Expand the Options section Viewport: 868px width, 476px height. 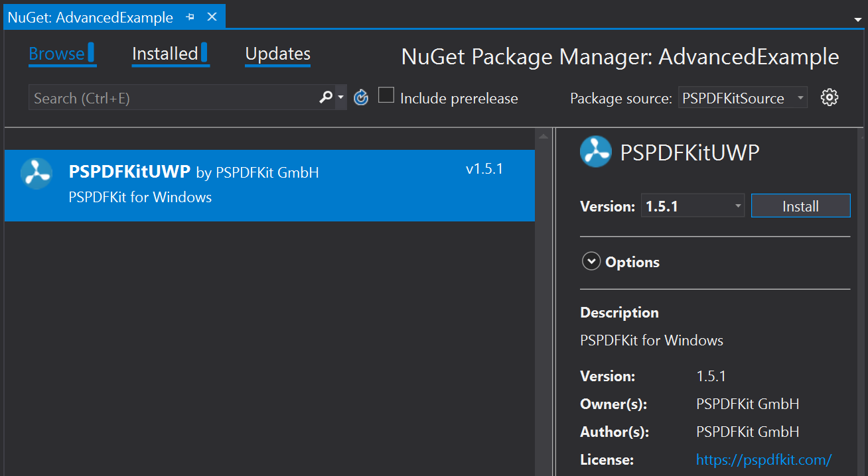pos(591,262)
